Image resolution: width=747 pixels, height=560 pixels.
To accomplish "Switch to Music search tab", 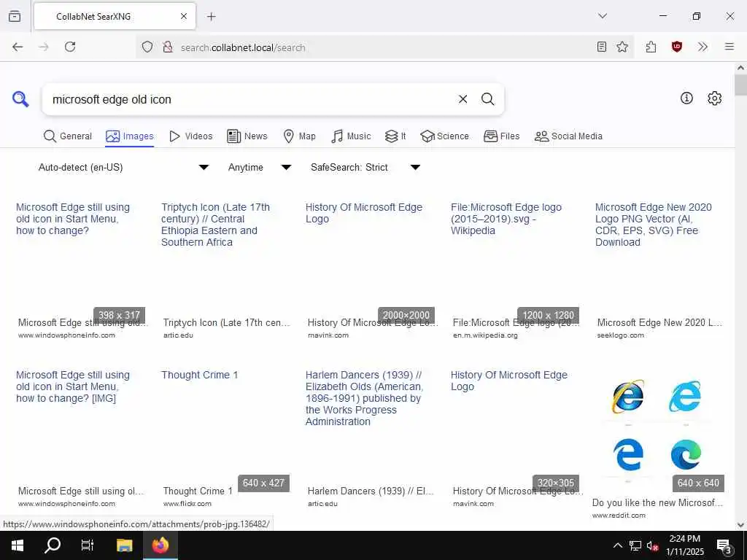I will click(351, 136).
